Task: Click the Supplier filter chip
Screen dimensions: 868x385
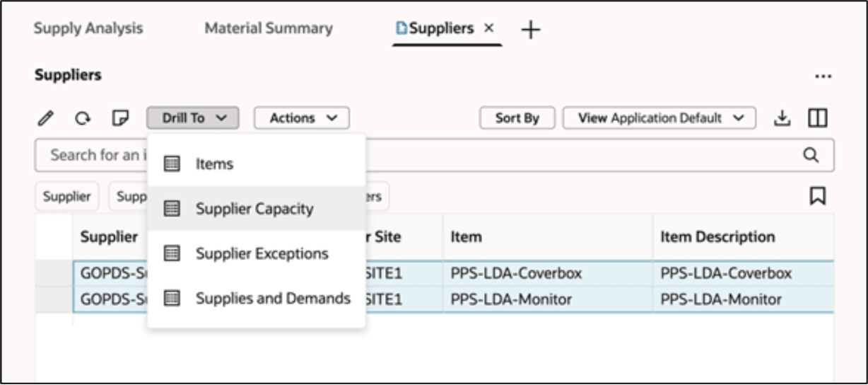Action: (x=67, y=197)
